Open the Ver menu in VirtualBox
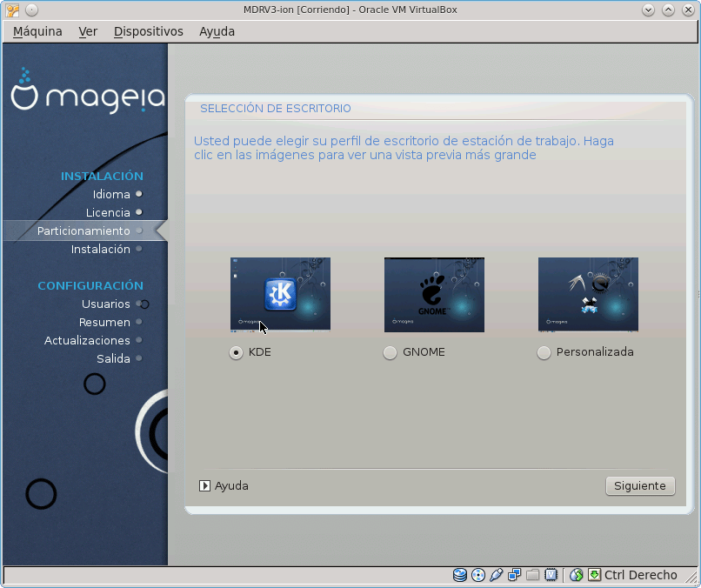Screen dimensions: 701x588 point(88,31)
